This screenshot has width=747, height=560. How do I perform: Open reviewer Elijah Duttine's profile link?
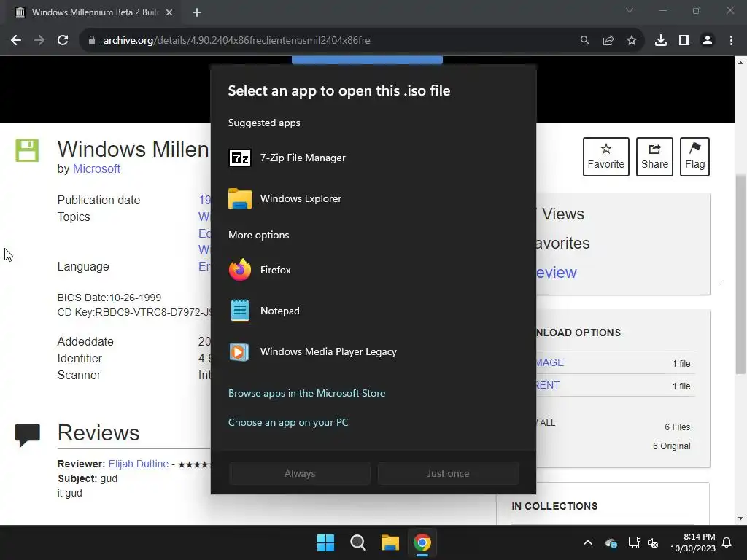point(139,464)
